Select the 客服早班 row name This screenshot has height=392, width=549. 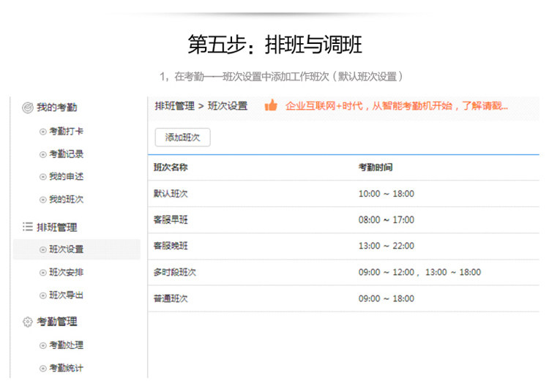[171, 220]
